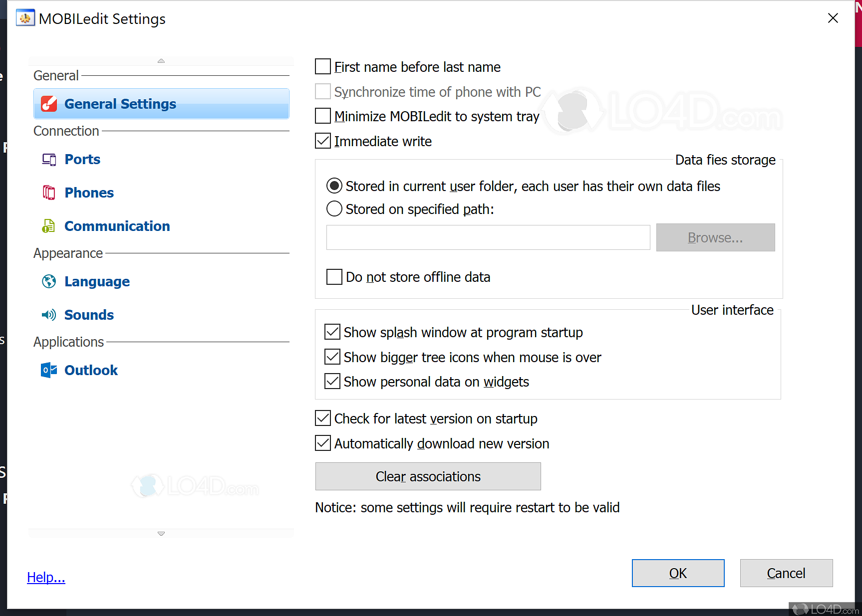Select Stored on specified path option
Image resolution: width=862 pixels, height=616 pixels.
pos(334,209)
